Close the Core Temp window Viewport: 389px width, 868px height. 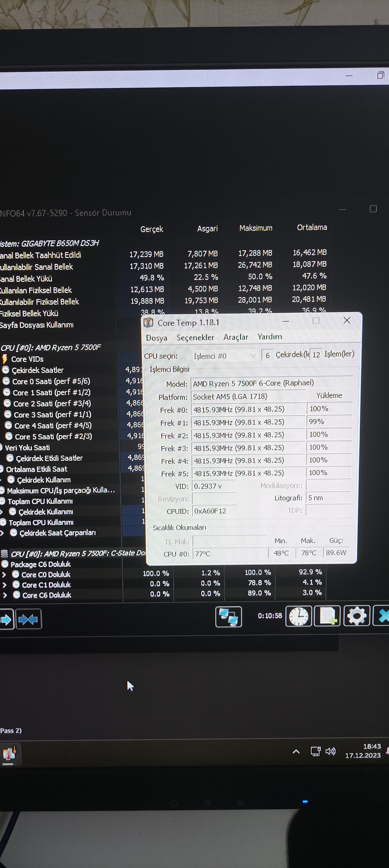click(x=347, y=320)
